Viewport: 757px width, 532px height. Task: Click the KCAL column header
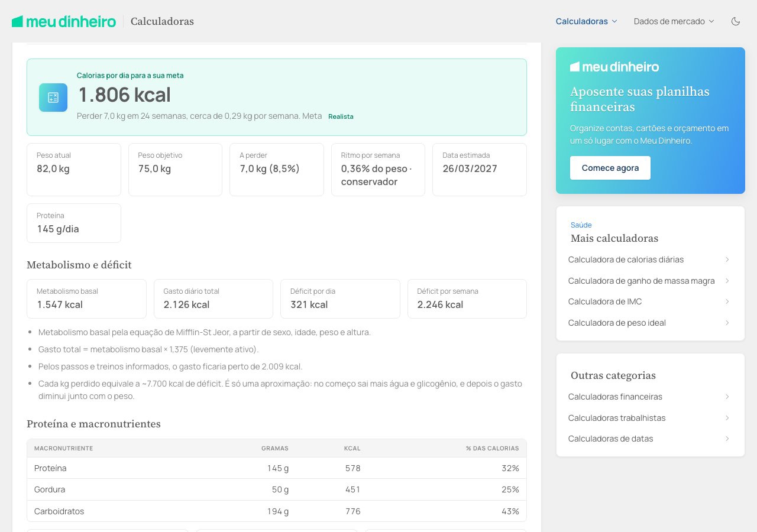(352, 448)
